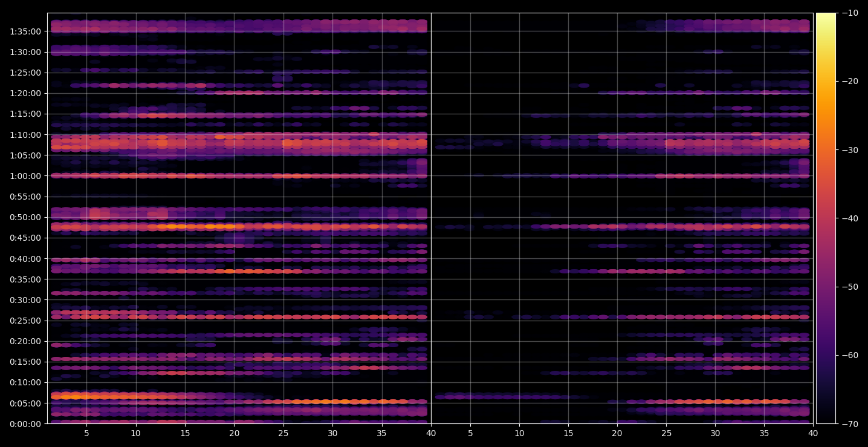Select x-axis tick 20 of right plot
The width and height of the screenshot is (868, 447).
[617, 433]
